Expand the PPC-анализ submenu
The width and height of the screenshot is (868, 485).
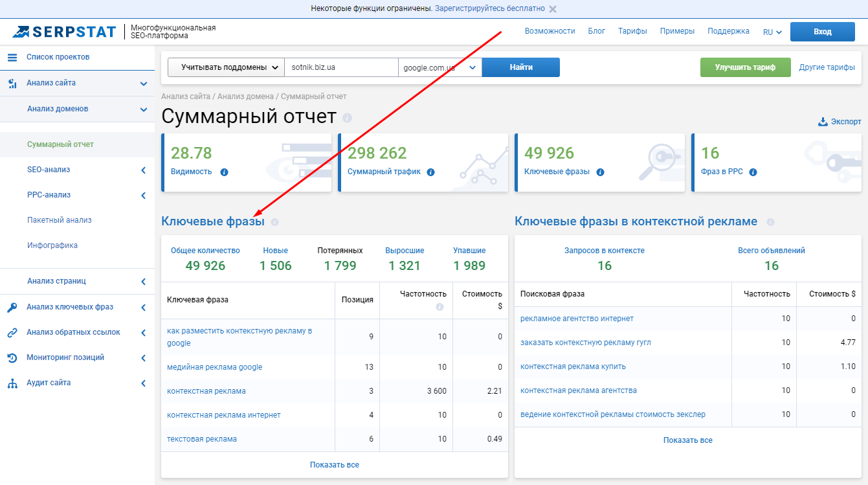tap(144, 196)
